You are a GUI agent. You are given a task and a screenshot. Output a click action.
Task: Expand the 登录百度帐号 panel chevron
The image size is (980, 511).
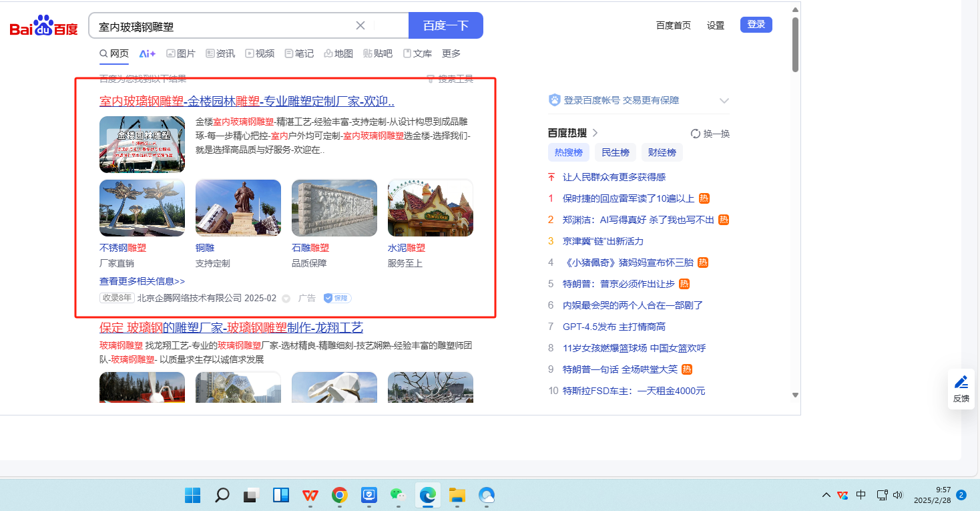point(724,101)
